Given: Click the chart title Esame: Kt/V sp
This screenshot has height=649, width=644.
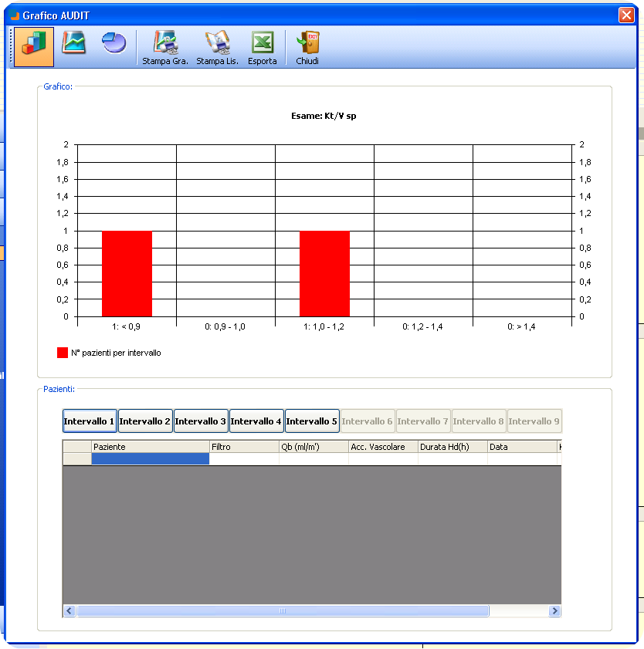Looking at the screenshot, I should tap(324, 116).
